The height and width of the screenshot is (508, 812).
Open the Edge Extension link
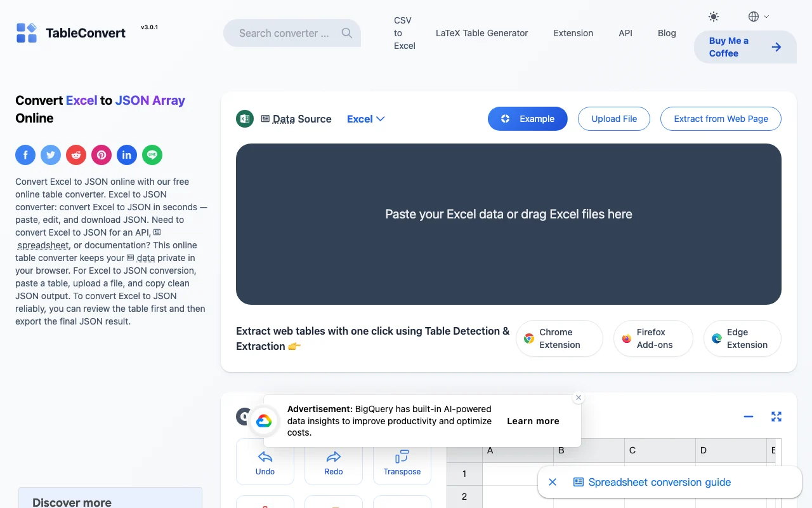[x=742, y=338]
